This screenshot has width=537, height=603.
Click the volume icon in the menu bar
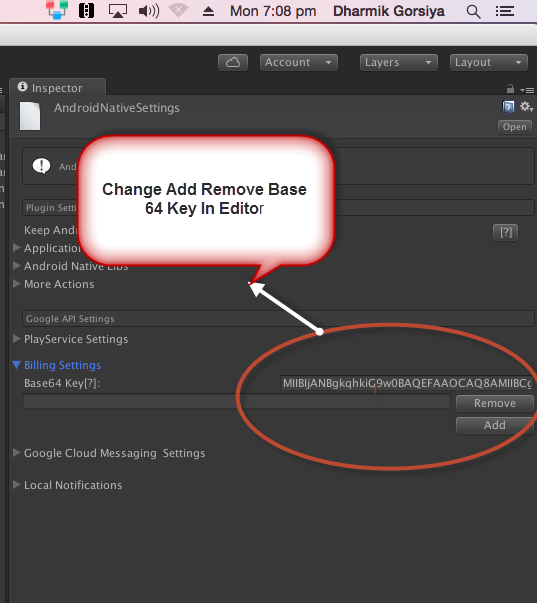[149, 11]
